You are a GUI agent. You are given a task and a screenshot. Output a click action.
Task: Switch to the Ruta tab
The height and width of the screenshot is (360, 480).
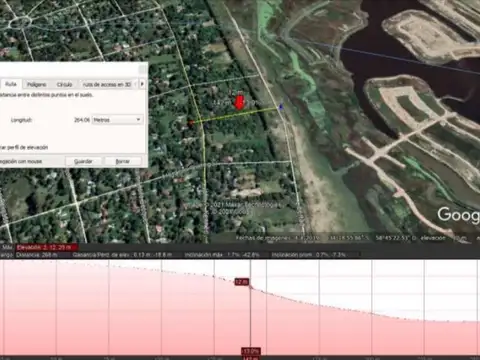(11, 84)
